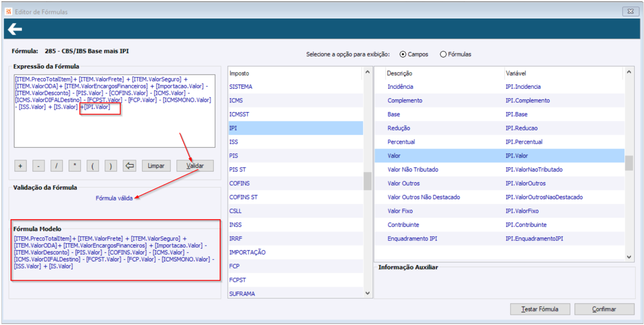This screenshot has width=644, height=325.
Task: Insert minus operator into formula
Action: point(38,166)
